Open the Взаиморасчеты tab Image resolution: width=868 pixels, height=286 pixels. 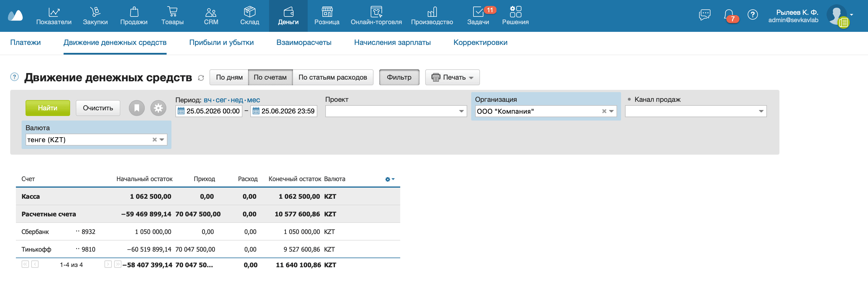[304, 43]
